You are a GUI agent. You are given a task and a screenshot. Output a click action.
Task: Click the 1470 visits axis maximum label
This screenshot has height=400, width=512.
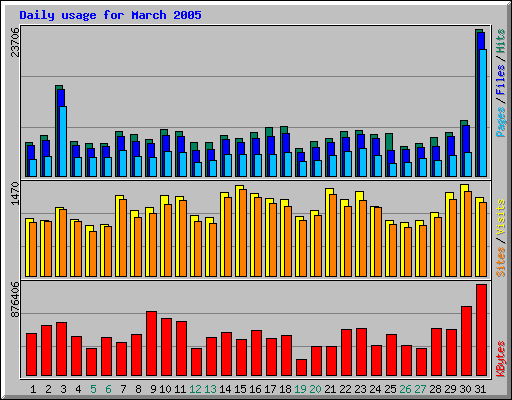16,194
